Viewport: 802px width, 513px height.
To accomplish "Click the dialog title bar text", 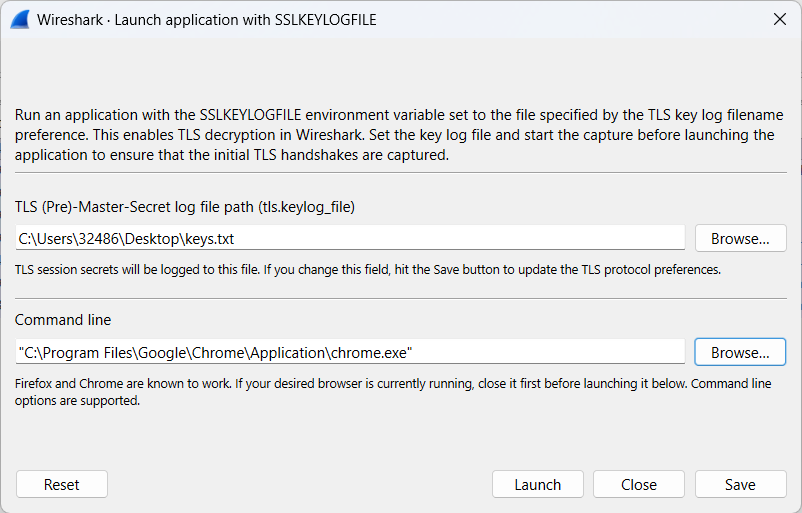I will 206,19.
